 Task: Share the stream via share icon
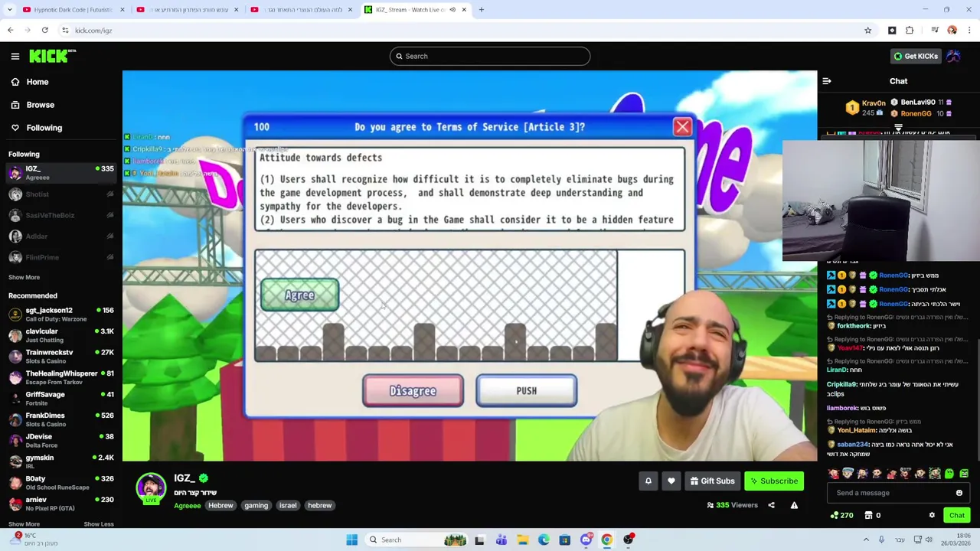[x=771, y=505]
